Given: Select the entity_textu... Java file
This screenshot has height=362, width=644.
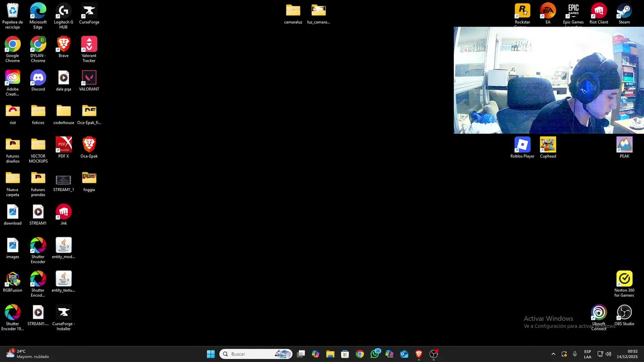Looking at the screenshot, I should click(63, 282).
